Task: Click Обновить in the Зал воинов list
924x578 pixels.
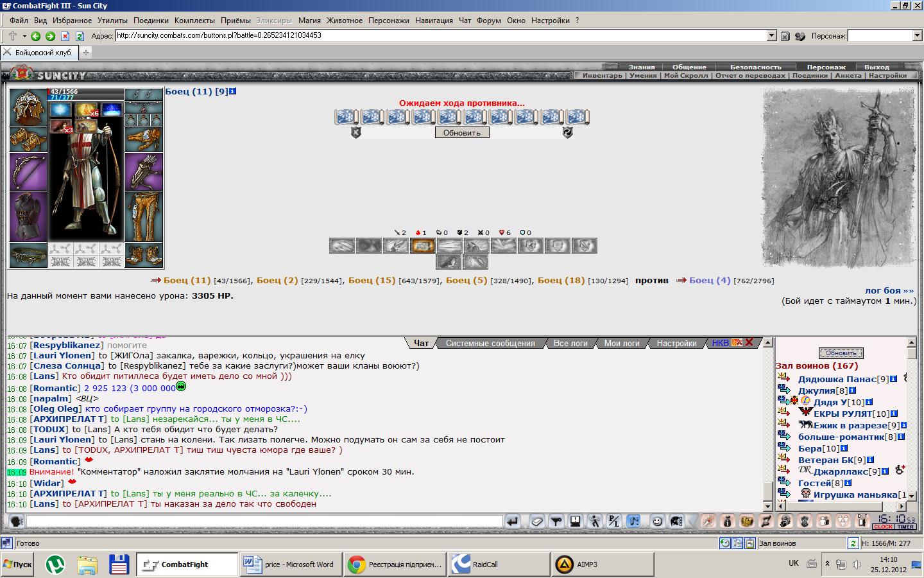Action: click(x=841, y=353)
